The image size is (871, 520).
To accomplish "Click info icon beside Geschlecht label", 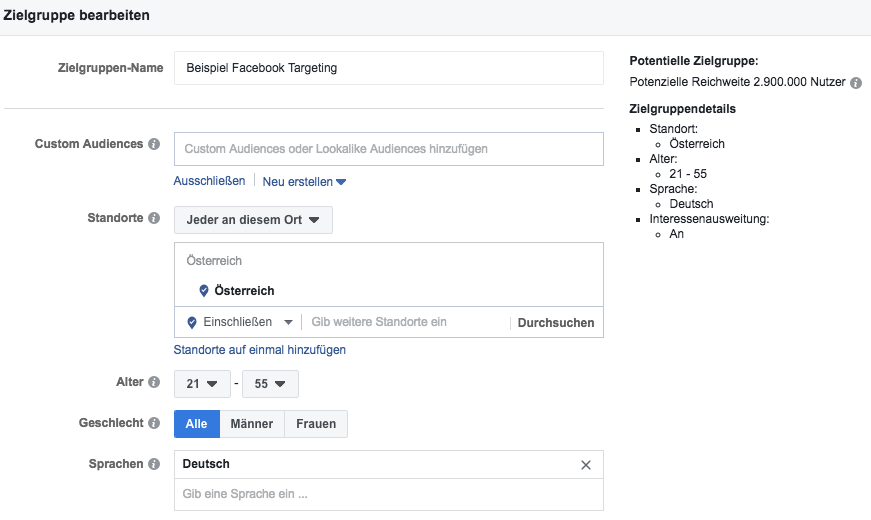I will tap(154, 423).
